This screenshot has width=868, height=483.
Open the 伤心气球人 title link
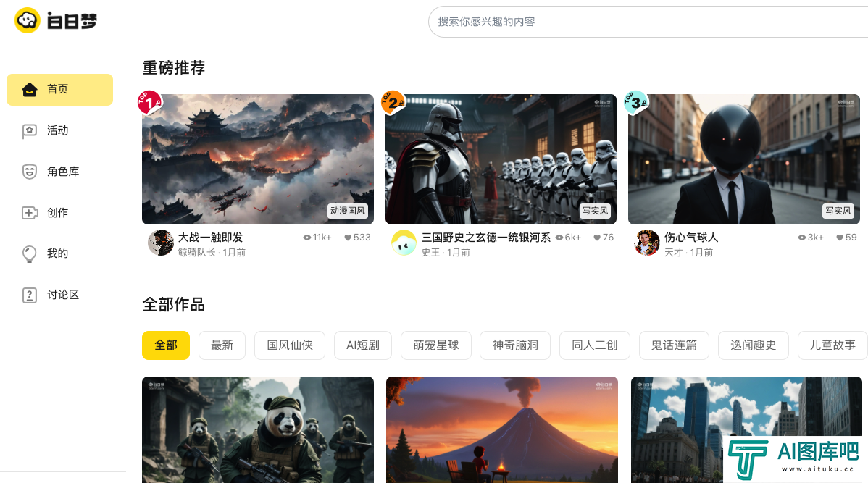[x=691, y=238]
